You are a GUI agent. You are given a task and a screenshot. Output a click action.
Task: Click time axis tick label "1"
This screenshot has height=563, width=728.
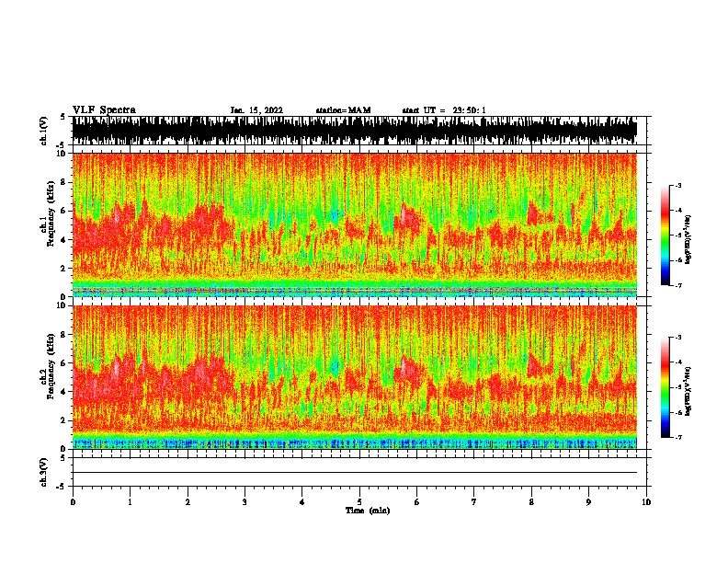[130, 502]
